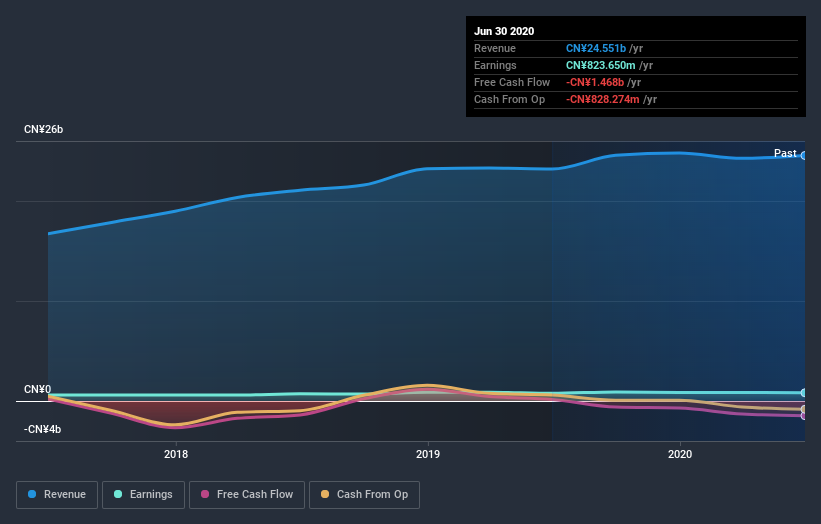821x524 pixels.
Task: Click the CN¥0 y-axis label
Action: pos(38,389)
